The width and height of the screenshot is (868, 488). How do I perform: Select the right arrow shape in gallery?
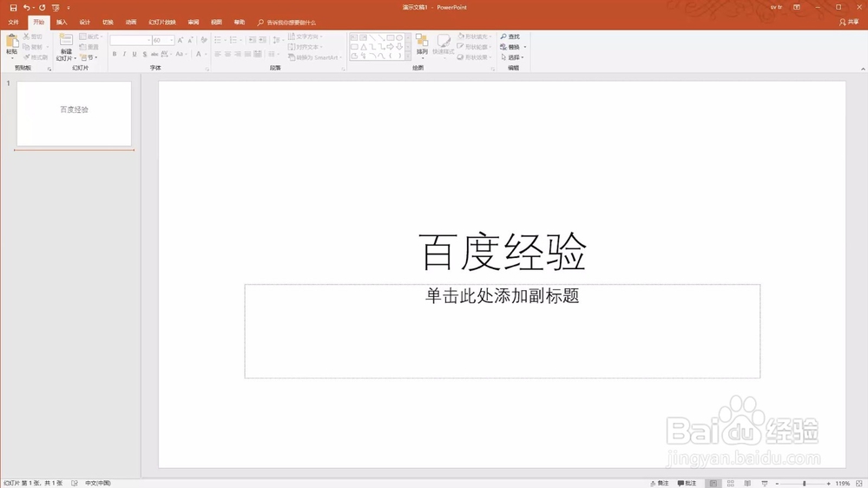391,47
